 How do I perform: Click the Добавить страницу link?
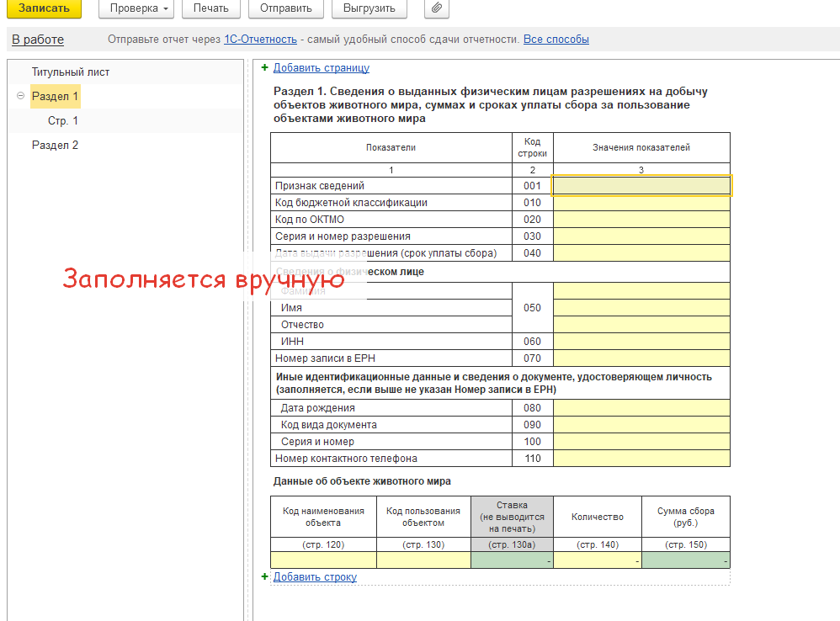(x=321, y=68)
